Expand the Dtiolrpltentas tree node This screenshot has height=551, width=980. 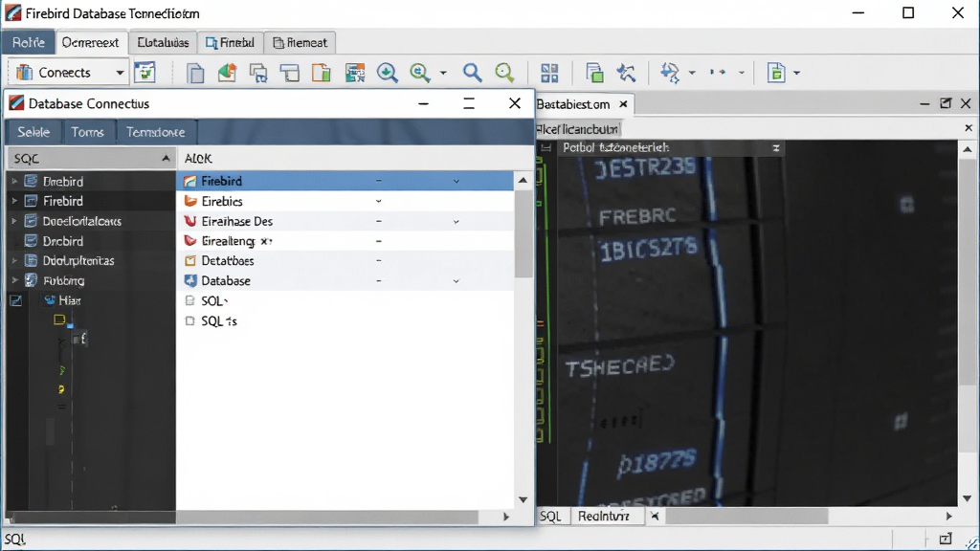14,260
